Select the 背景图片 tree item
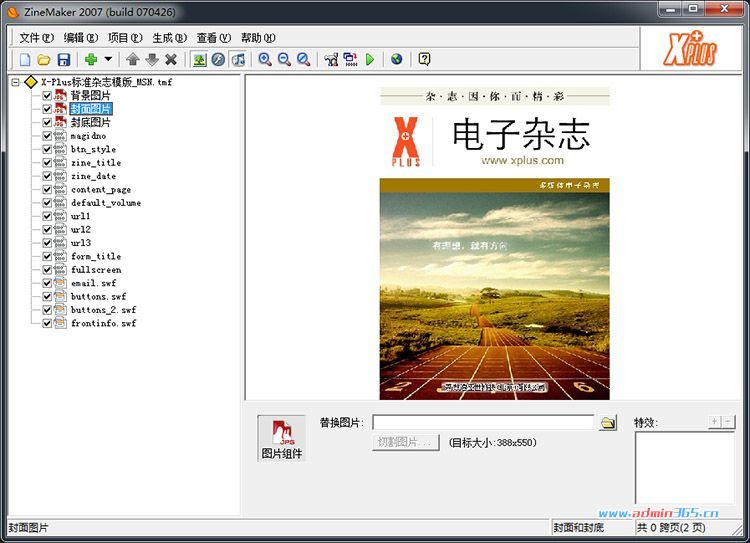Screen dimensions: 750x543 coord(90,96)
